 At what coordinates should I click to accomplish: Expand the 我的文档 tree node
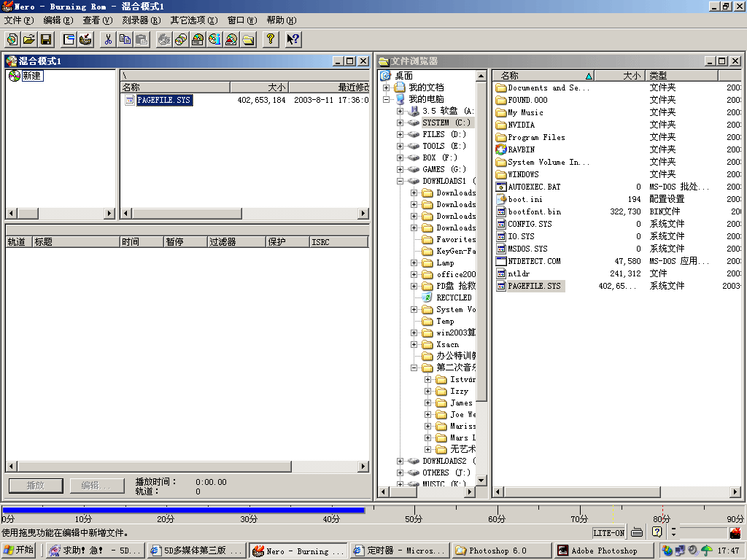pos(387,87)
